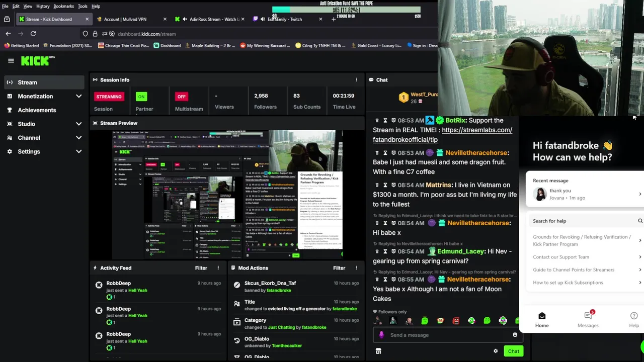Click the Category icon in Mod Actions
Screen dimensions: 644x362
(237, 322)
